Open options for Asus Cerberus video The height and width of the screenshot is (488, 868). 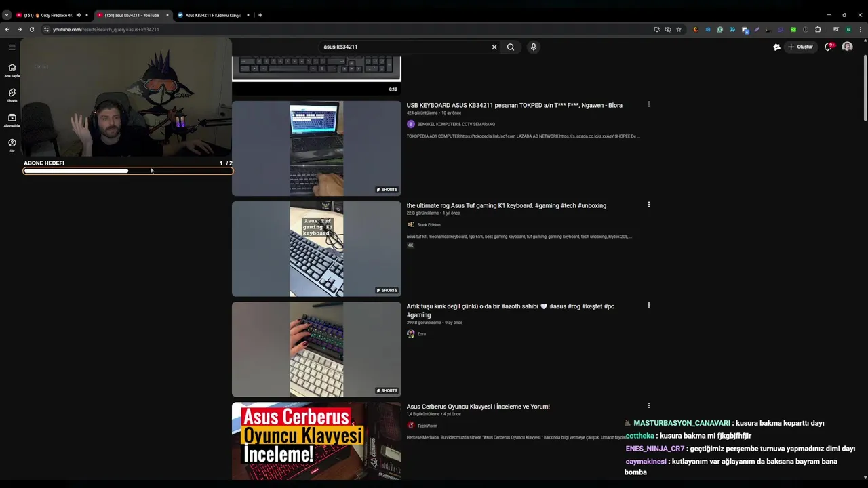click(x=649, y=406)
